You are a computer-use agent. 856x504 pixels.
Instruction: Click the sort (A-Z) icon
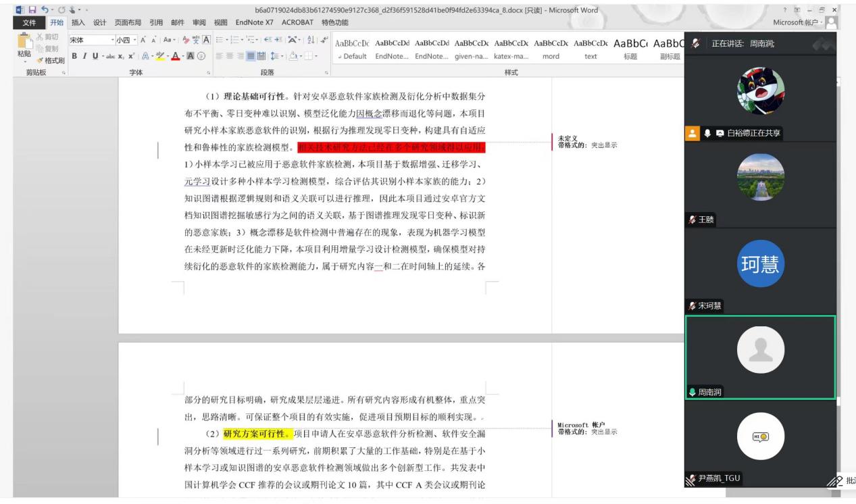310,41
